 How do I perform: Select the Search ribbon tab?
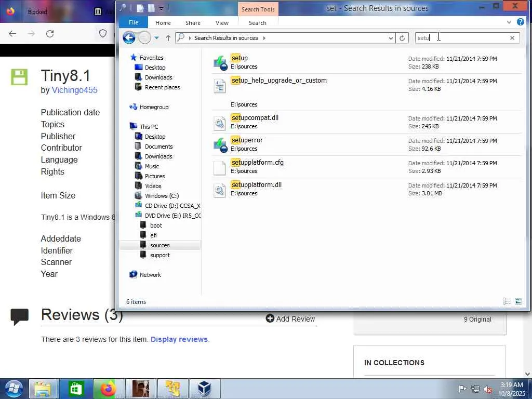[x=258, y=23]
